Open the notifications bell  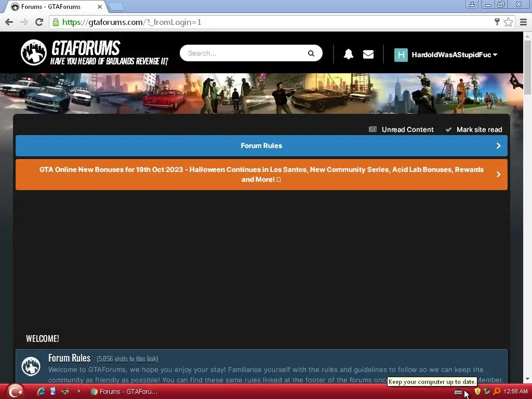point(349,54)
